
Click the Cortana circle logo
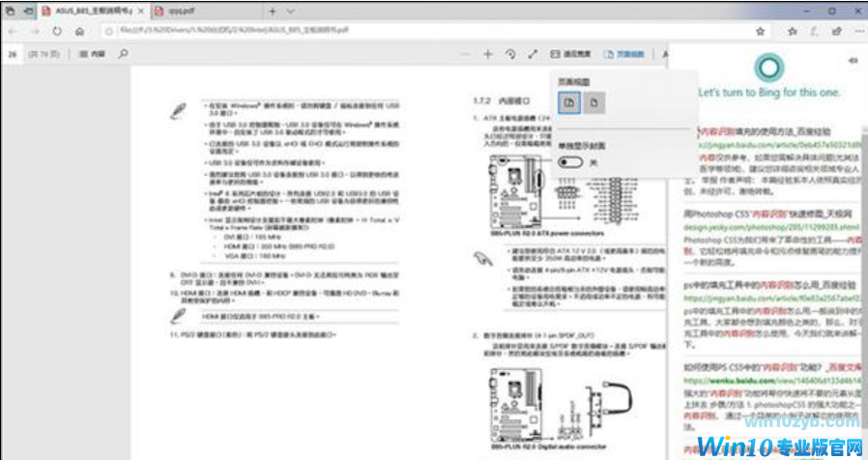[x=768, y=68]
